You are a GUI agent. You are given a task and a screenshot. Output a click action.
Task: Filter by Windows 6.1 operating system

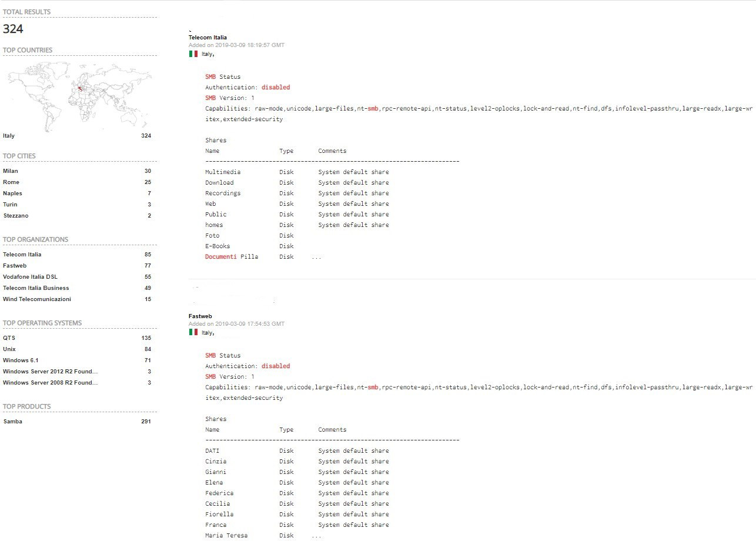(x=21, y=360)
